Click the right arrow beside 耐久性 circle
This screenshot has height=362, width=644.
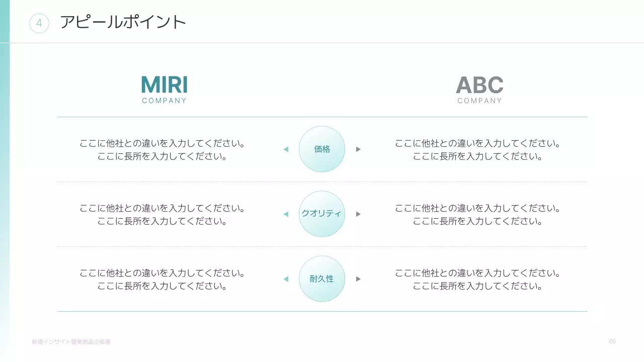pos(358,279)
